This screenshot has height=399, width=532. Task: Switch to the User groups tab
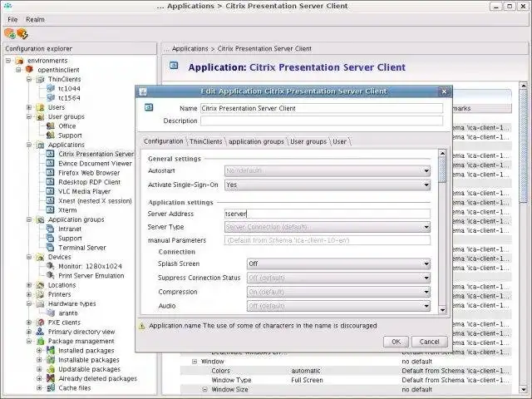point(308,141)
